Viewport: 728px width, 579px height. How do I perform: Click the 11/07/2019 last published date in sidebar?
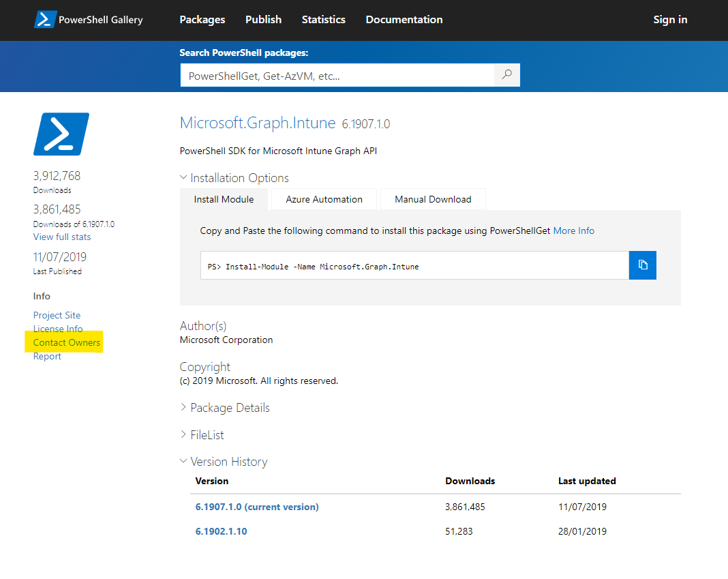(x=60, y=257)
